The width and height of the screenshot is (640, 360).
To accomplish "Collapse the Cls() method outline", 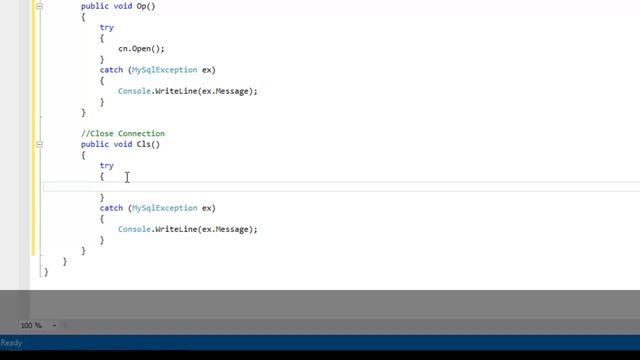I will (40, 144).
